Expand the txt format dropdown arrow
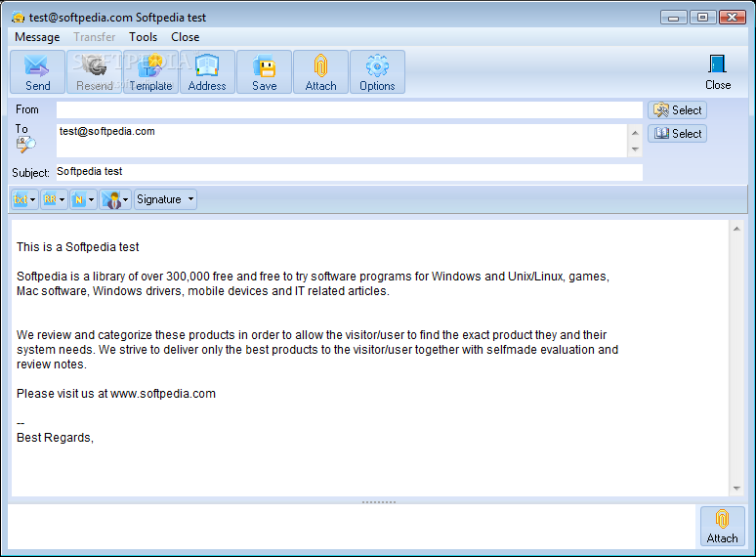The image size is (756, 557). tap(33, 199)
